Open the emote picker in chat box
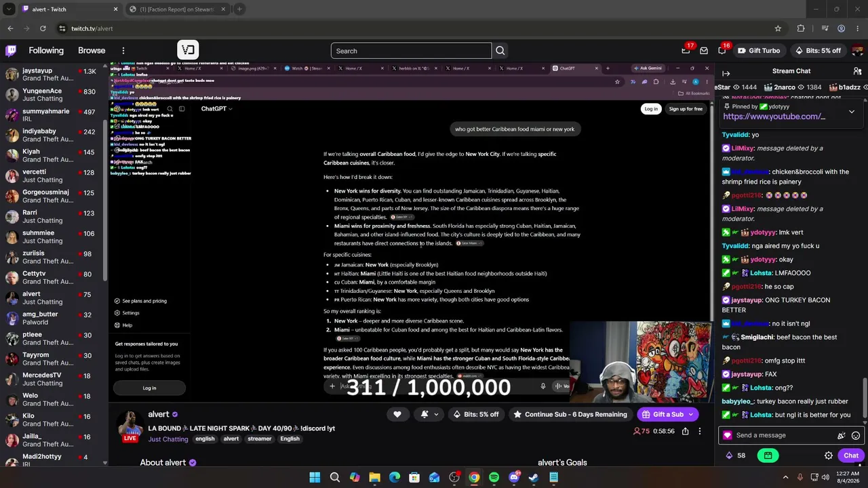 pos(856,436)
